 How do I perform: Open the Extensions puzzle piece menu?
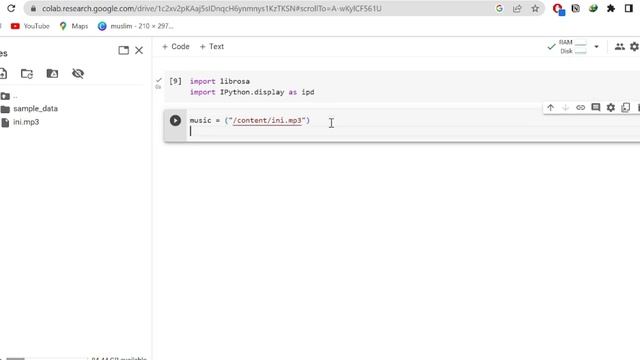[x=611, y=8]
